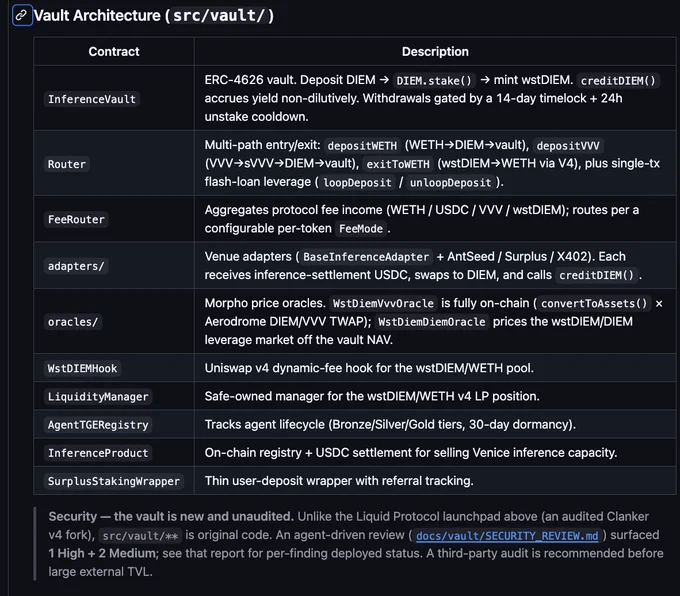Viewport: 680px width, 596px height.
Task: Click the anchor link icon beside Vault Architecture
Action: coord(22,16)
